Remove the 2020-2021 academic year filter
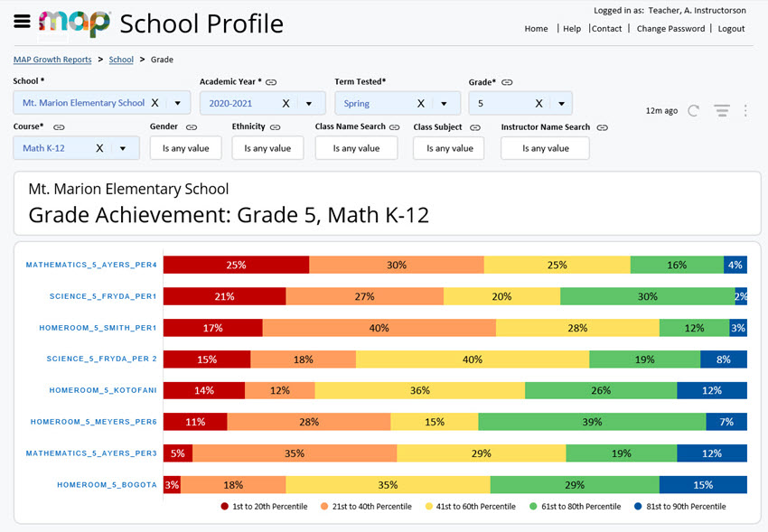Viewport: 768px width, 532px height. click(x=286, y=102)
